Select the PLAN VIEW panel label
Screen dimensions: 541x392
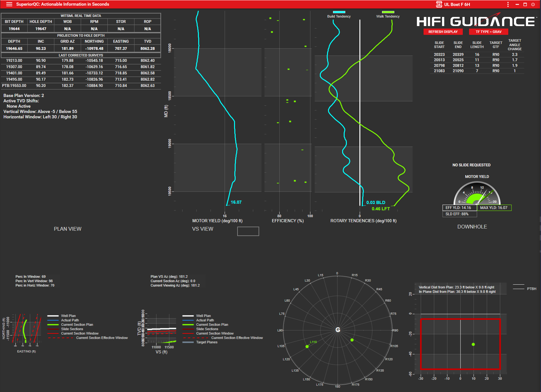coord(67,228)
